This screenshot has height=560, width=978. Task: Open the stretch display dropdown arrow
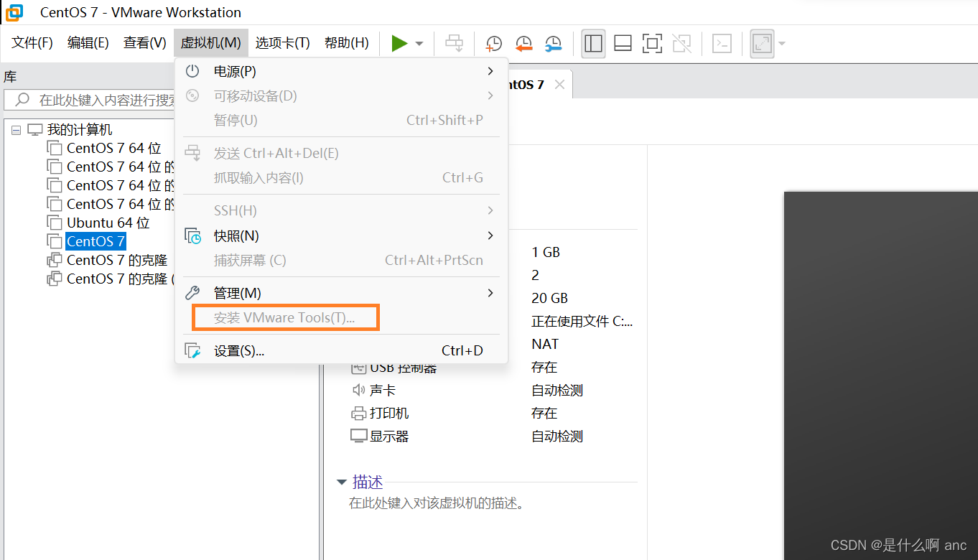click(781, 44)
